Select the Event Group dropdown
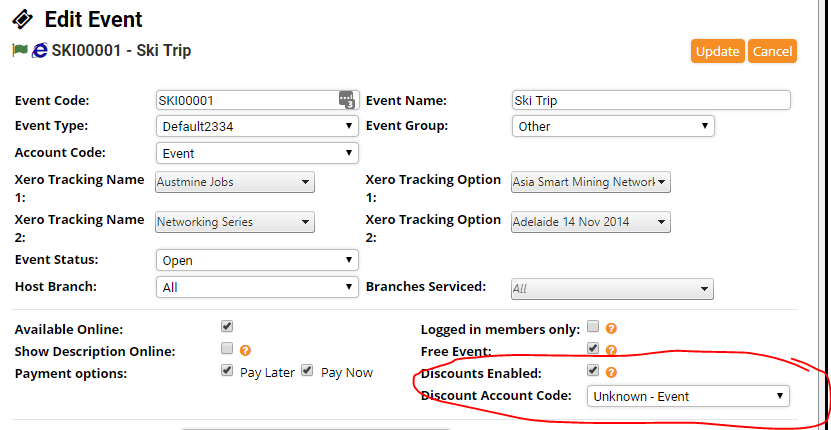 click(613, 127)
